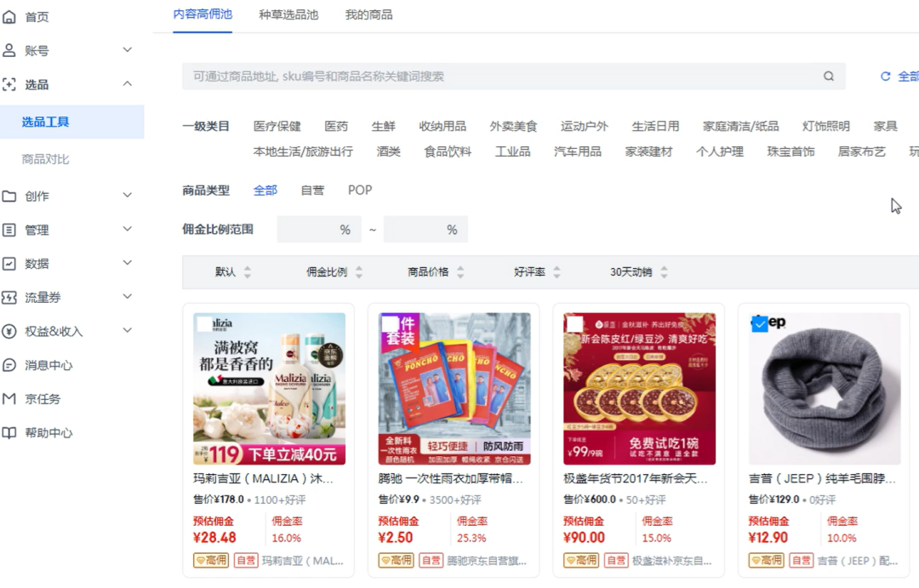Click the refresh icon beside 全部
Viewport: 919px width, 588px height.
click(x=886, y=77)
